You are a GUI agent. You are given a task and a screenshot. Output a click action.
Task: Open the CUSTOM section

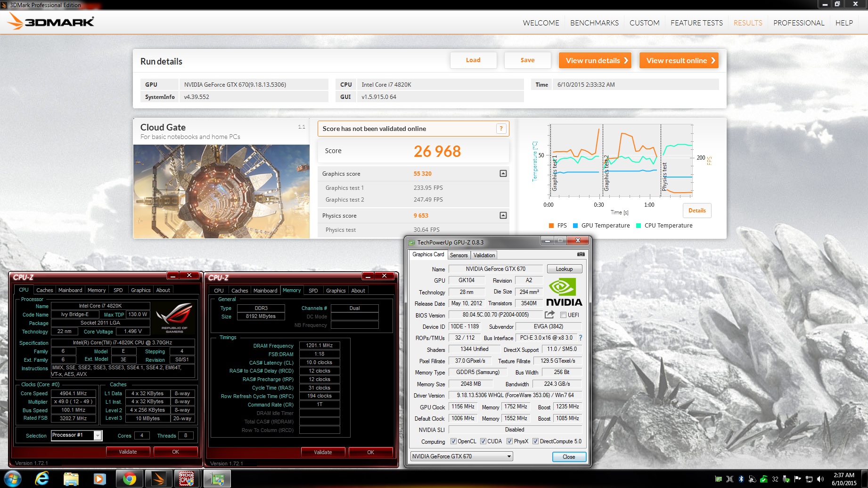click(644, 23)
